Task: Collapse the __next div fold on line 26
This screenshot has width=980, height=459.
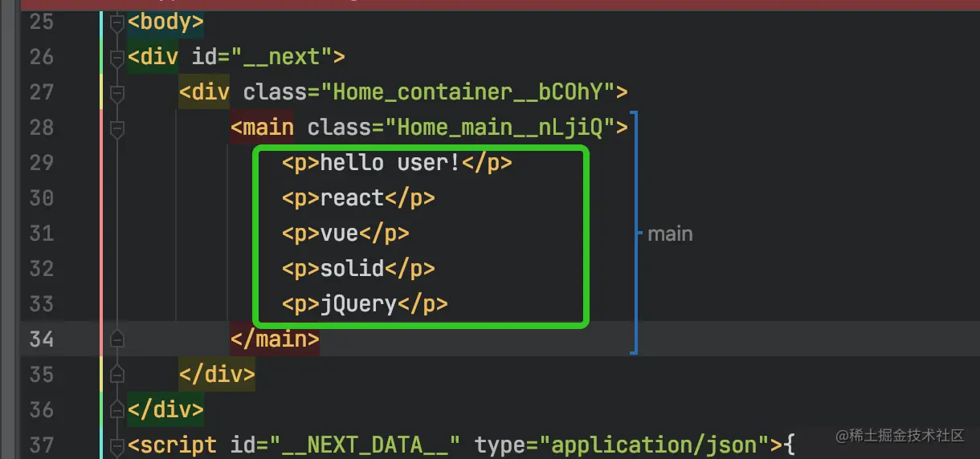Action: [x=117, y=59]
